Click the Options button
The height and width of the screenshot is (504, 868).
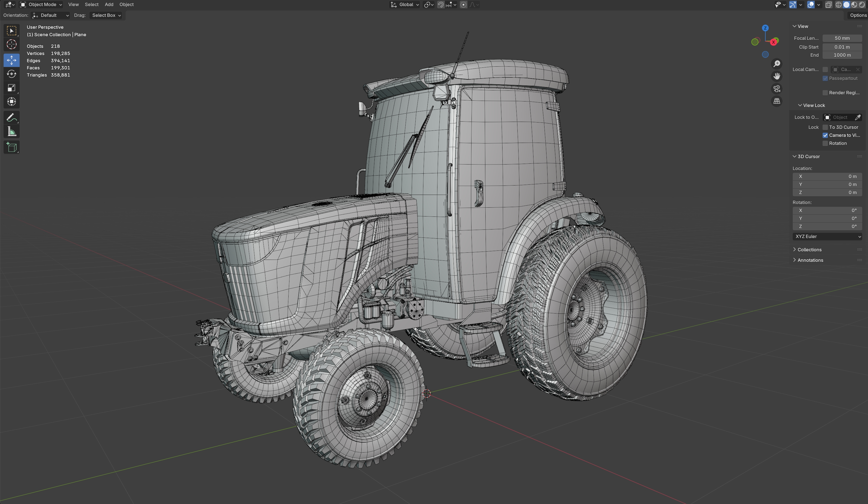pos(858,15)
